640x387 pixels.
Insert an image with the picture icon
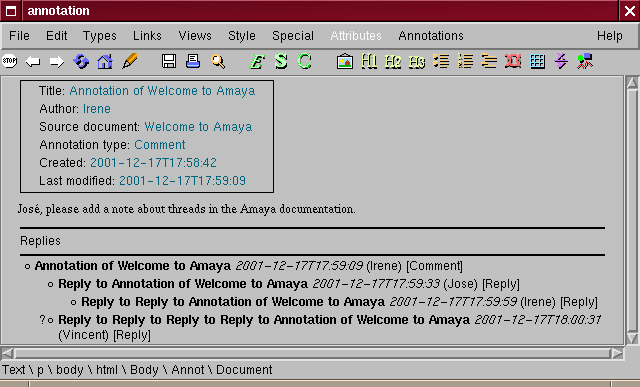(345, 62)
